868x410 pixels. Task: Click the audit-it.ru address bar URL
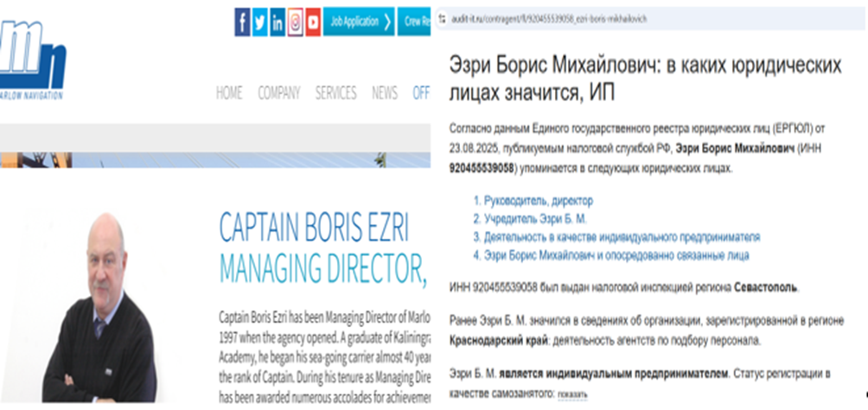(550, 19)
